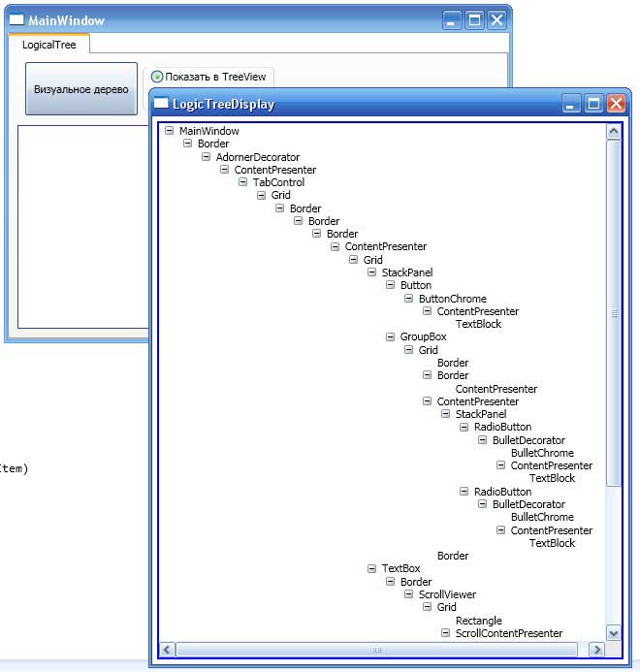Select the 'TabControl' tree item
640x672 pixels.
tap(278, 182)
